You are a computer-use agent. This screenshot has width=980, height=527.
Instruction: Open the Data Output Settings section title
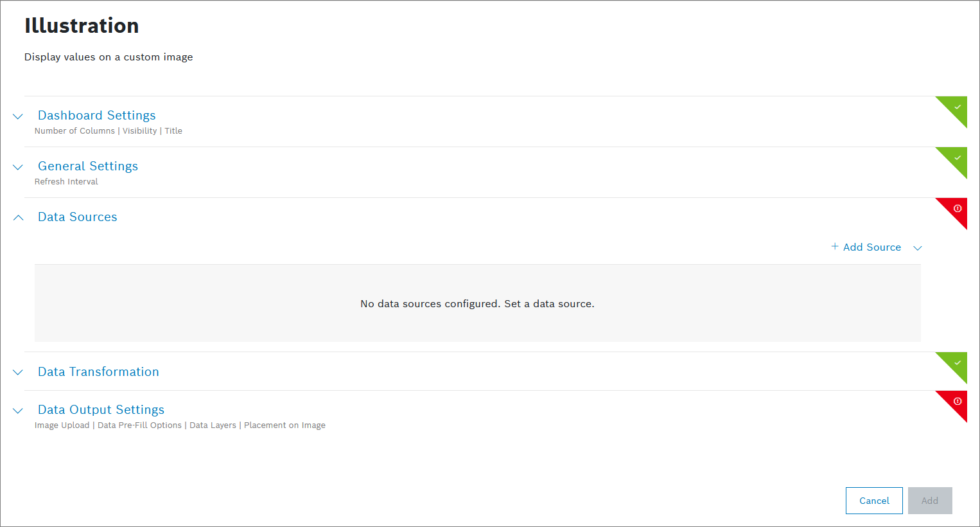[101, 410]
